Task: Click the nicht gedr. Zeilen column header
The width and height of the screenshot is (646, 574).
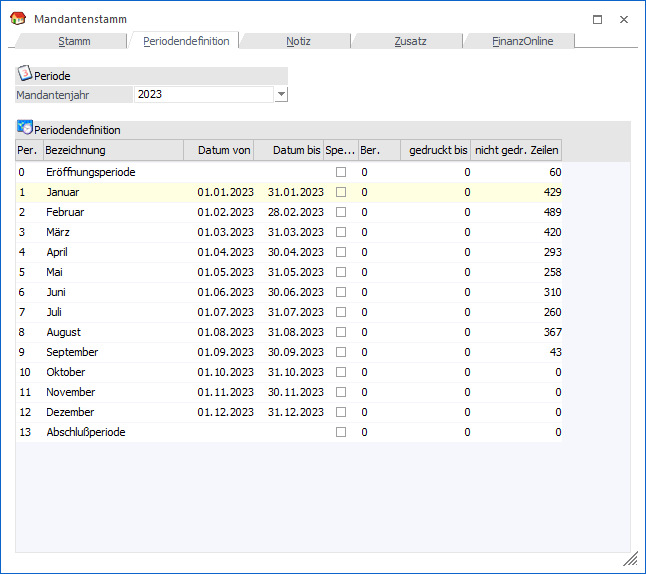Action: 516,150
